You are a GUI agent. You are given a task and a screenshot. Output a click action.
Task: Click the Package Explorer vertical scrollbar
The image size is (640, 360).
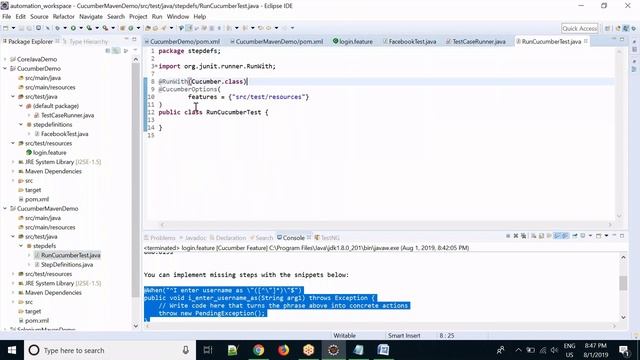tap(136, 180)
